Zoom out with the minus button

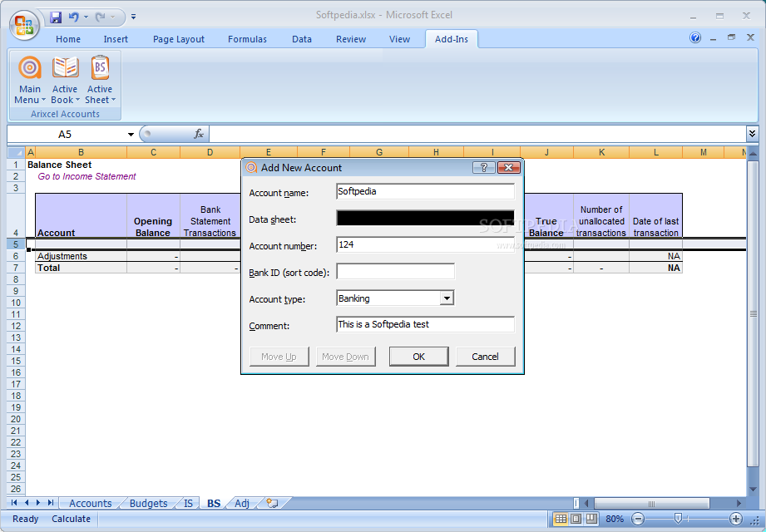click(x=638, y=519)
